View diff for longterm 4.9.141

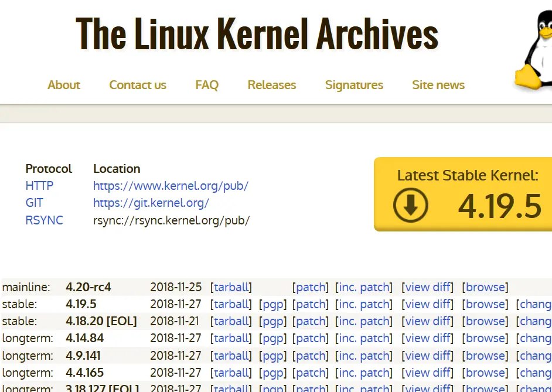click(428, 356)
